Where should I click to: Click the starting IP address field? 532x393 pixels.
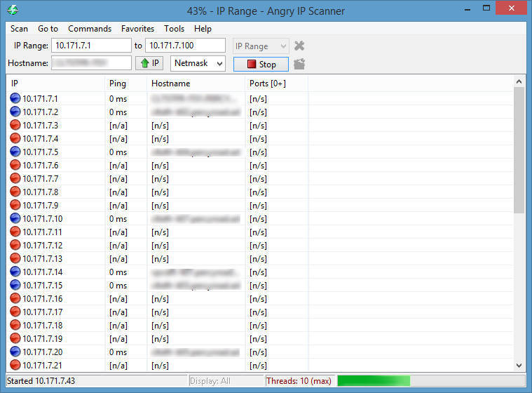click(90, 46)
